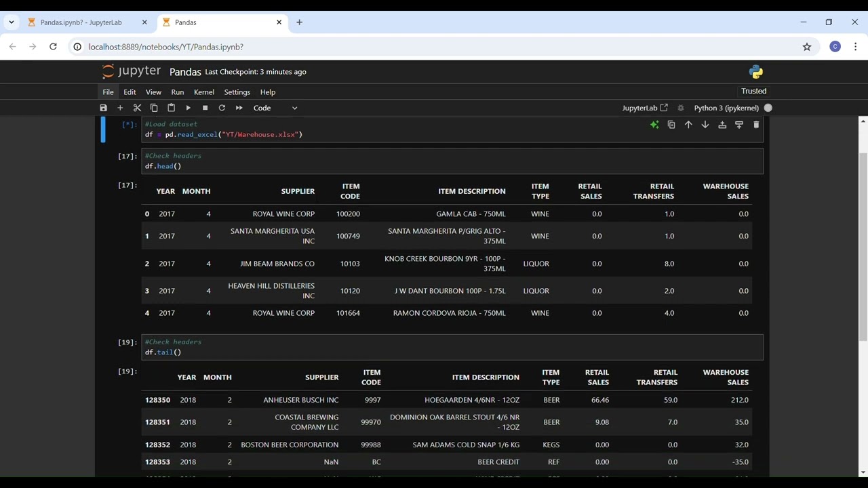The image size is (868, 488).
Task: Open the Help menu
Action: tap(268, 92)
